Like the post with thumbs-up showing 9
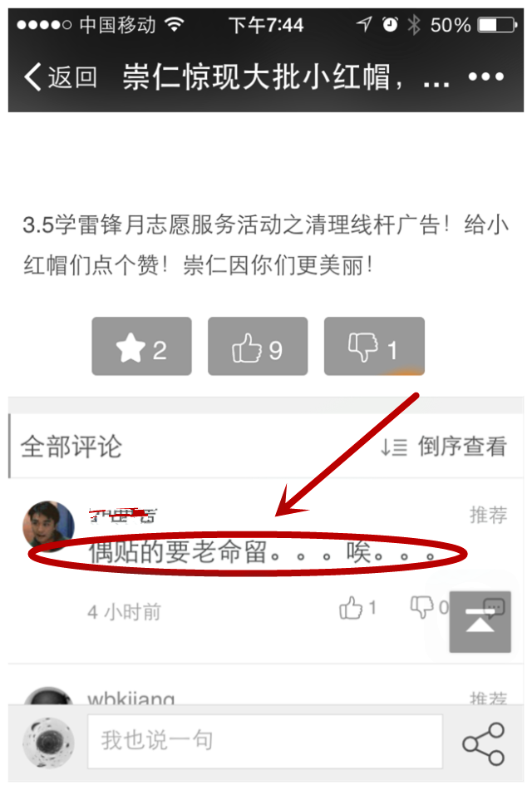The height and width of the screenshot is (790, 532). tap(258, 346)
